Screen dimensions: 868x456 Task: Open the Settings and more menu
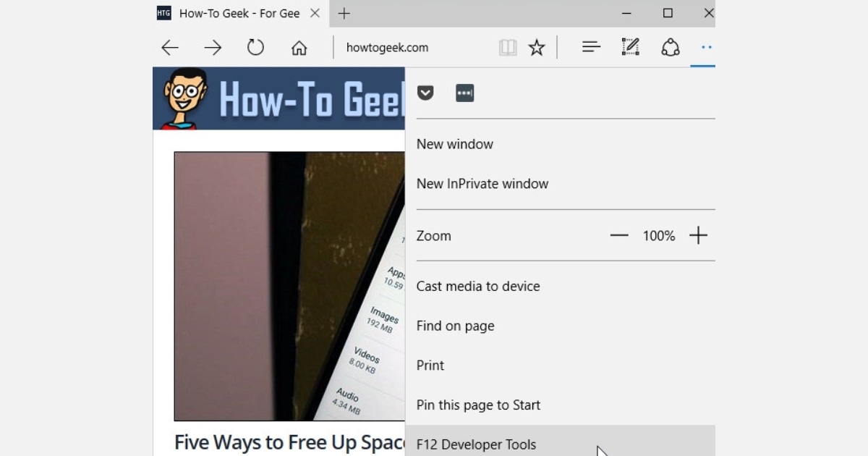pyautogui.click(x=705, y=47)
